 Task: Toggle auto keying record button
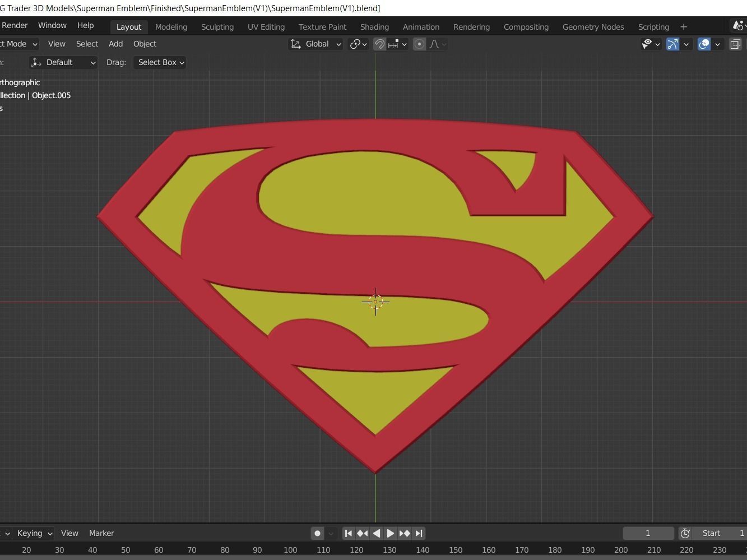click(317, 533)
